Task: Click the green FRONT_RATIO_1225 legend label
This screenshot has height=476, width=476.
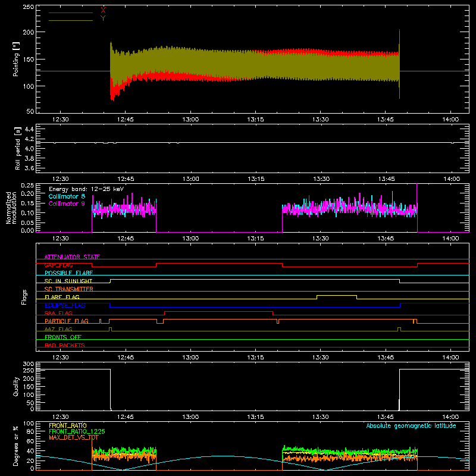Action: [x=77, y=431]
